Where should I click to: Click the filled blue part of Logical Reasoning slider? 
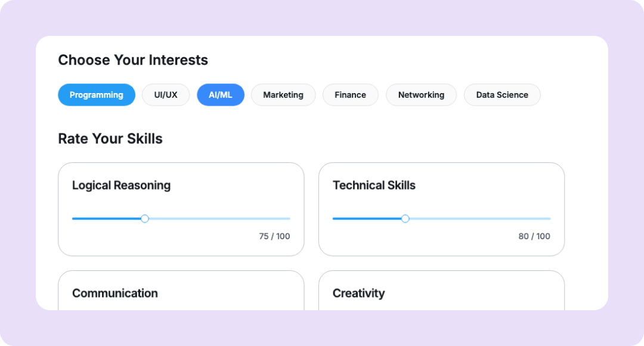point(107,219)
